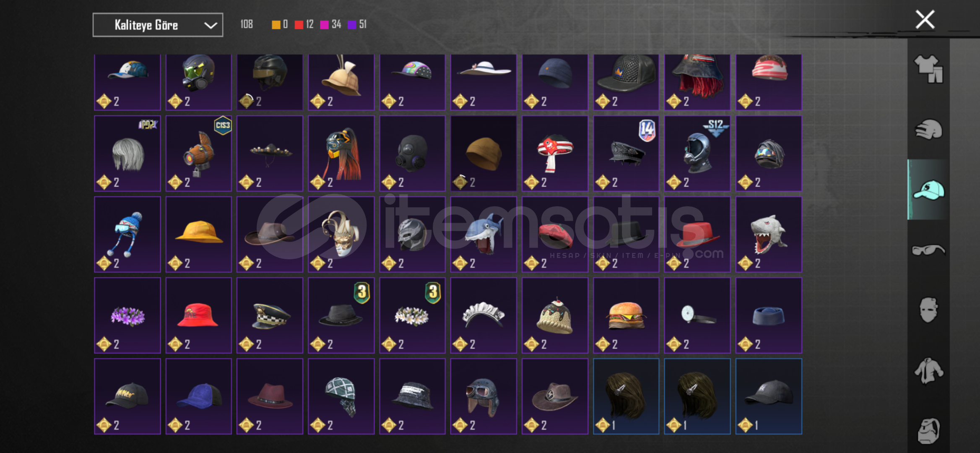Select the CIS3 barrel helmet item

pos(198,154)
